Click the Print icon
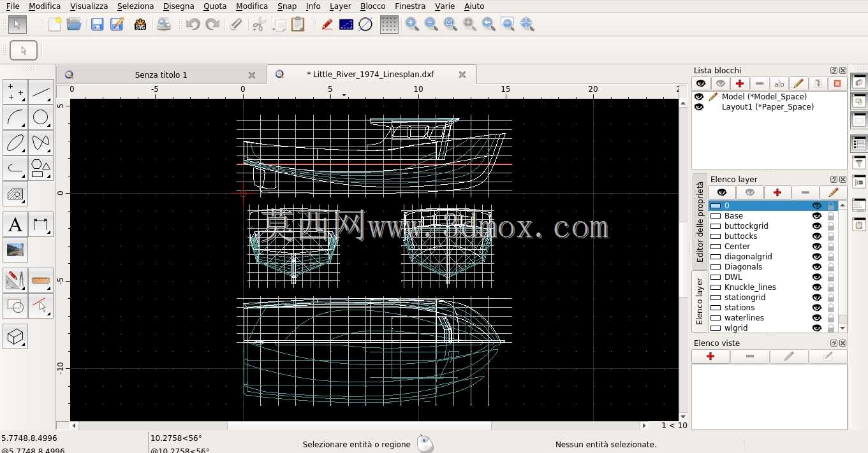Image resolution: width=868 pixels, height=453 pixels. pos(164,24)
